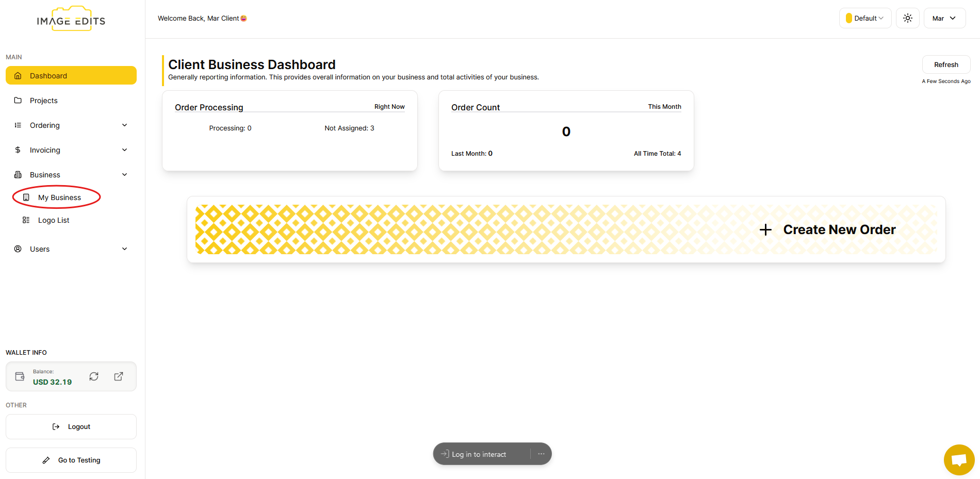
Task: Click the ellipsis on login bar
Action: 541,454
